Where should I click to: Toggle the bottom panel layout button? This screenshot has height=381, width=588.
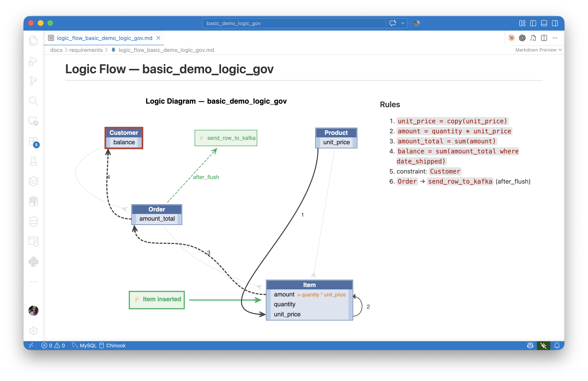pos(544,23)
